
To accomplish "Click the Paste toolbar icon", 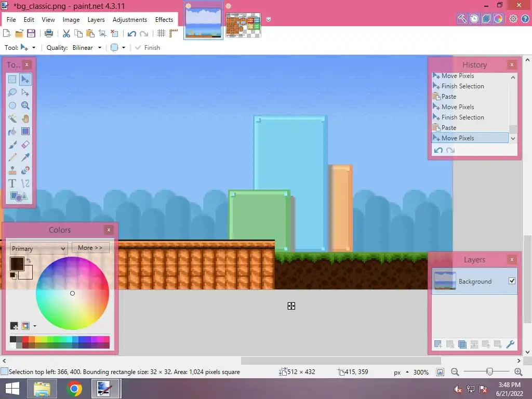I will tap(90, 33).
